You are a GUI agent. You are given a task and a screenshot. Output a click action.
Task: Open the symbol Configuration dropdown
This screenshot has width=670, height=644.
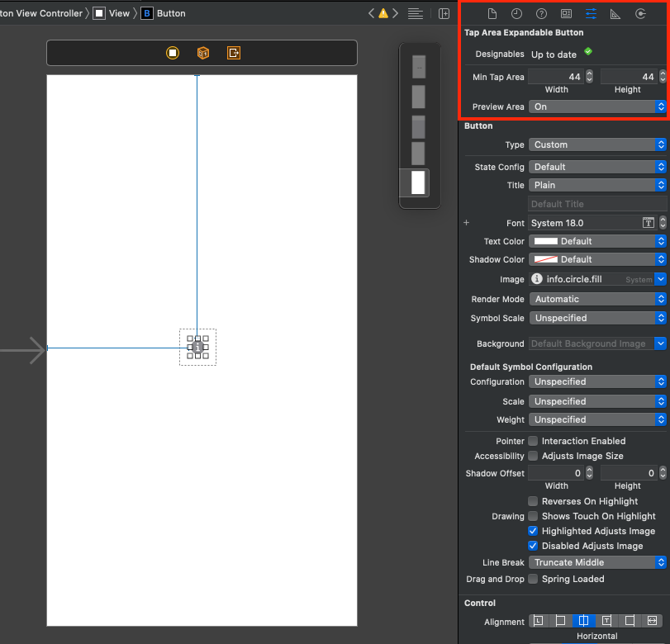[x=597, y=381]
